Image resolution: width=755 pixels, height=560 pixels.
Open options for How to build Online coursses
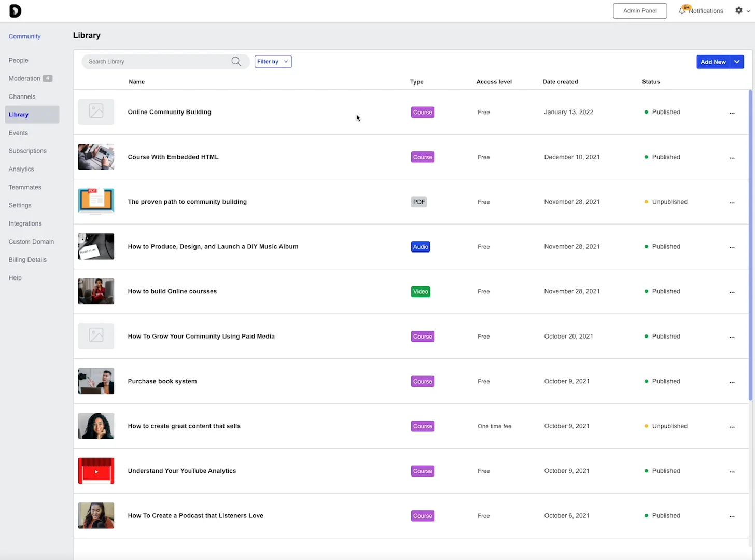click(x=732, y=292)
